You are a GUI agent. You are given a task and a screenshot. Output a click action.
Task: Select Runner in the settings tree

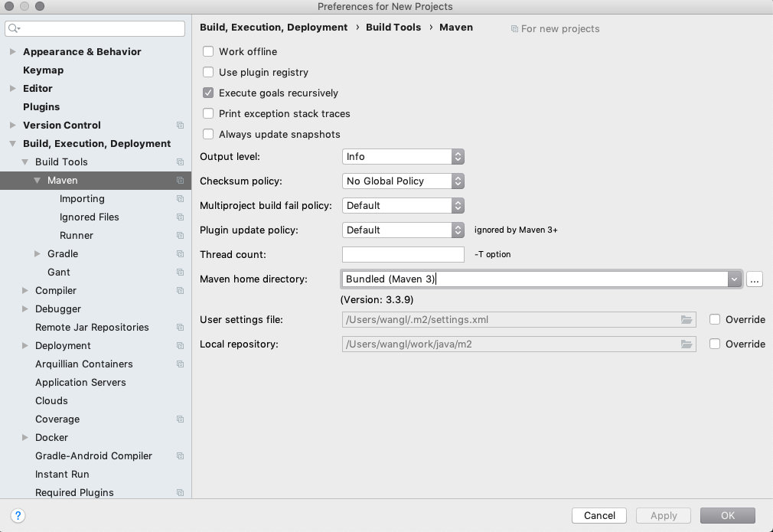coord(77,236)
